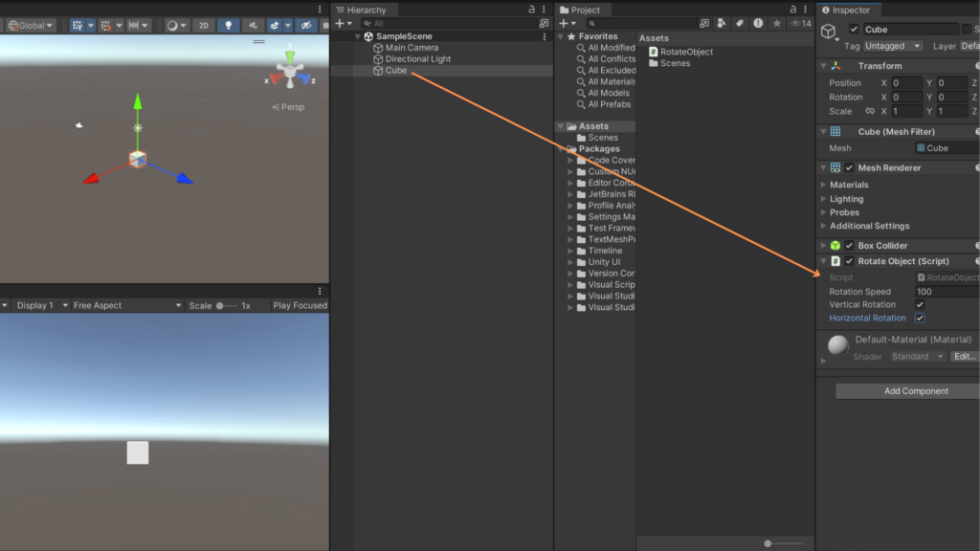This screenshot has width=980, height=551.
Task: Click search by label tag icon in Project
Action: [739, 23]
